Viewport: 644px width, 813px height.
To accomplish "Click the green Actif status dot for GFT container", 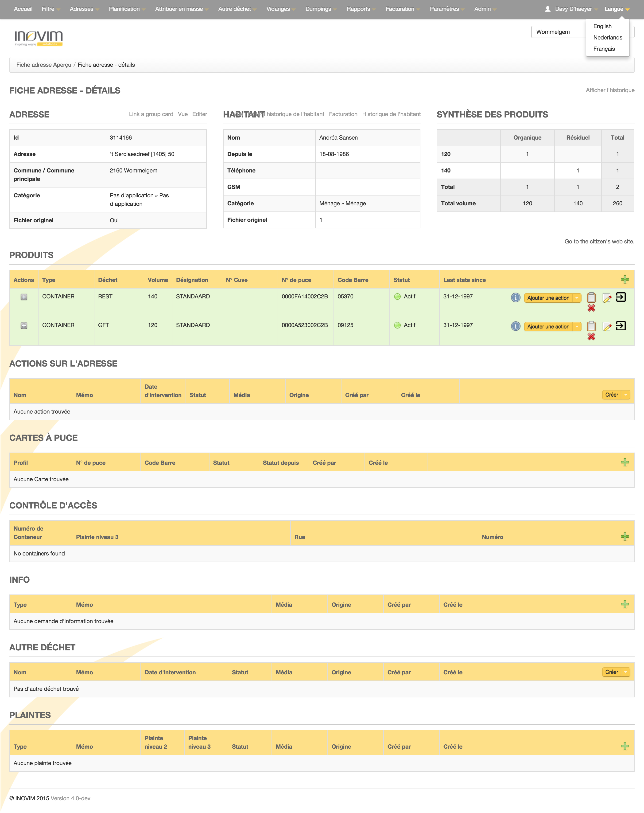I will 397,325.
